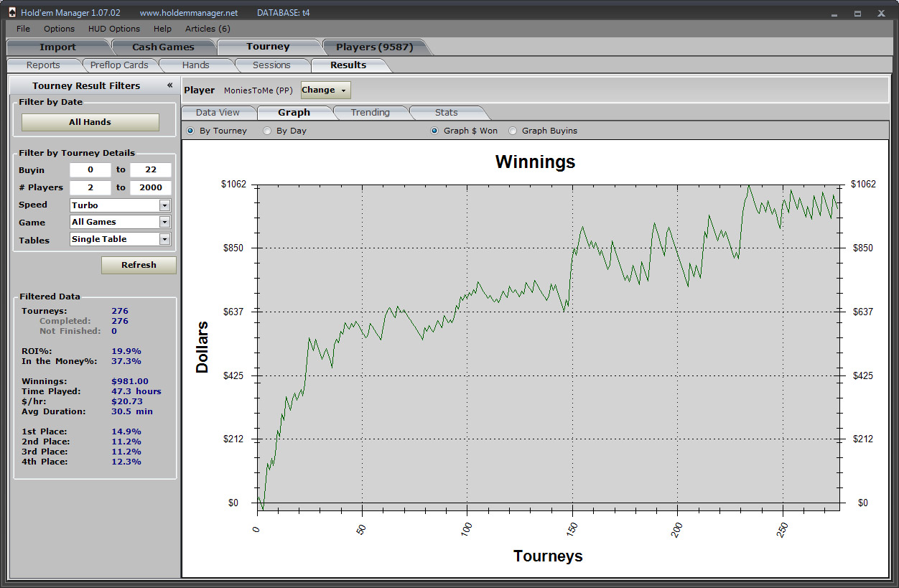Open the Articles (6) menu
The height and width of the screenshot is (588, 899).
(x=208, y=29)
